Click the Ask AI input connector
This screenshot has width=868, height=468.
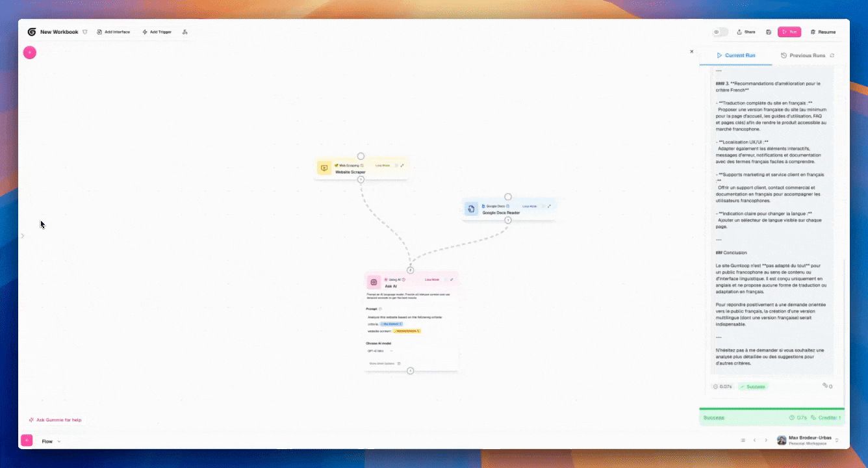coord(410,270)
